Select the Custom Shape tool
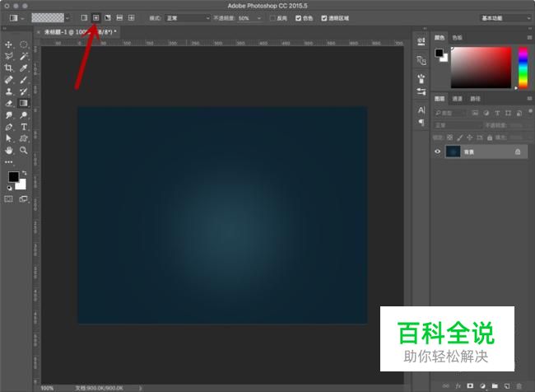The height and width of the screenshot is (392, 535). (24, 138)
